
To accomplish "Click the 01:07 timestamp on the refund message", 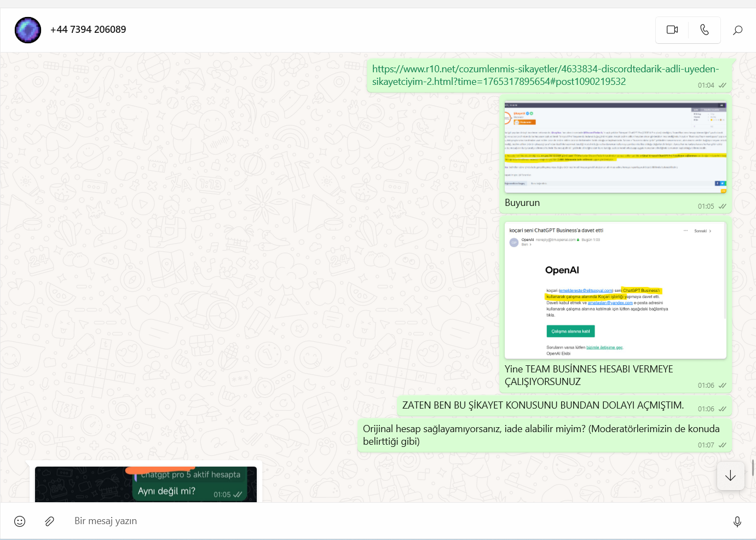I will 706,445.
